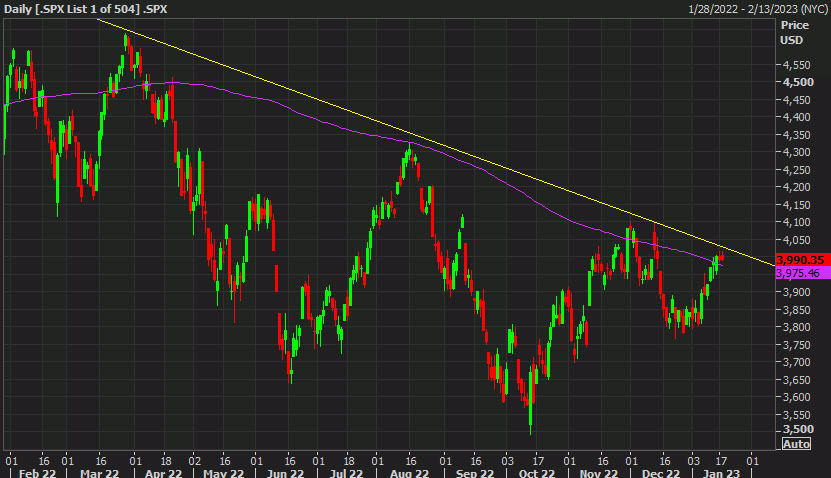Click the Jul 22 month label
Screen dimensions: 831x478
click(346, 473)
